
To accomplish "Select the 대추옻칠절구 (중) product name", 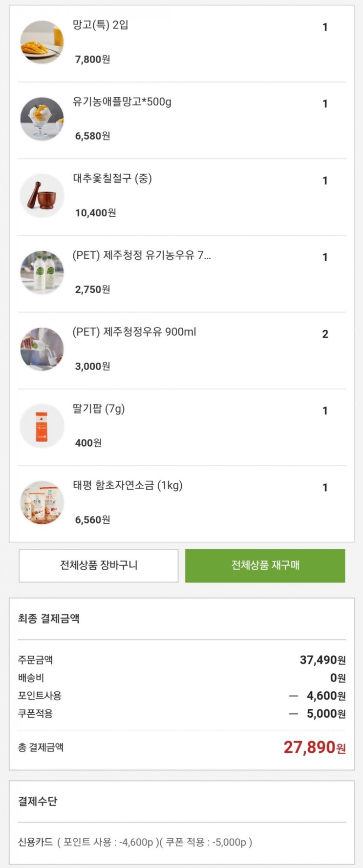I will 112,179.
